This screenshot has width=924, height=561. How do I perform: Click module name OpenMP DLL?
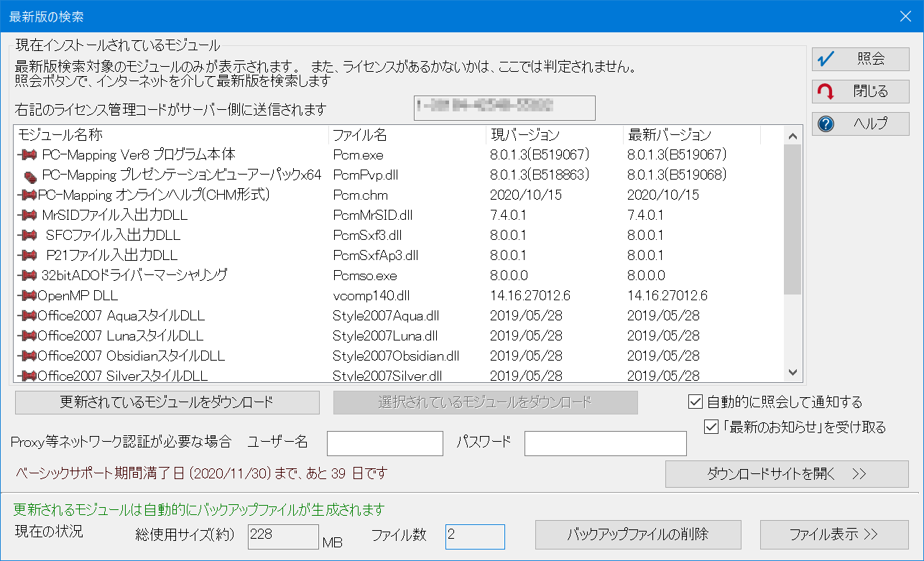tap(78, 295)
